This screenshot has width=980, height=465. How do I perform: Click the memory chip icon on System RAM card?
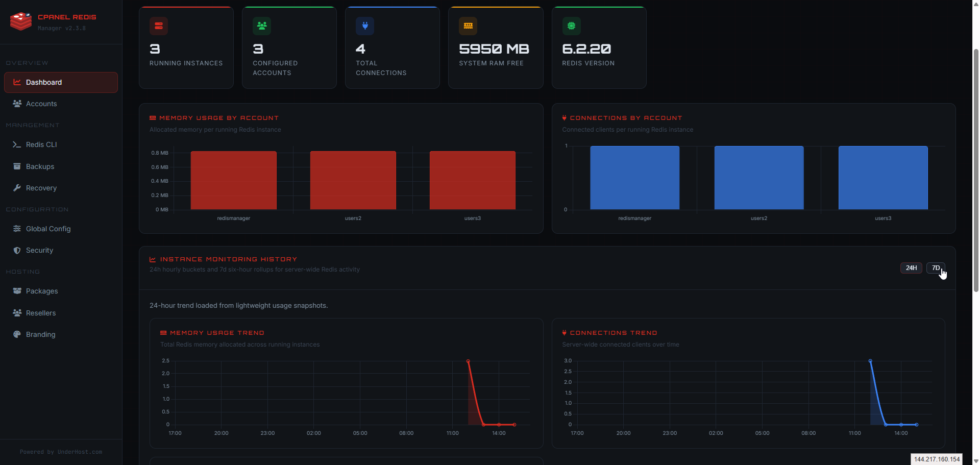pos(468,26)
